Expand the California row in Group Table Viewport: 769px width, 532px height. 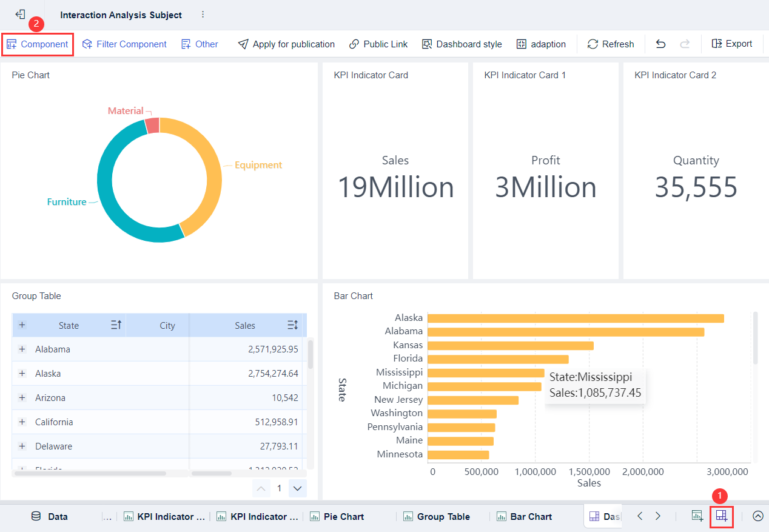(x=22, y=422)
